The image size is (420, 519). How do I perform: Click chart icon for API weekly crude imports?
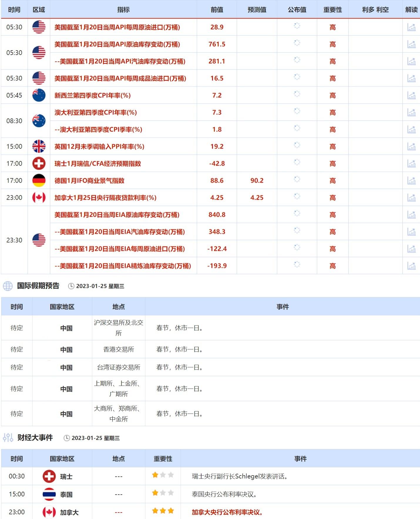pos(411,27)
